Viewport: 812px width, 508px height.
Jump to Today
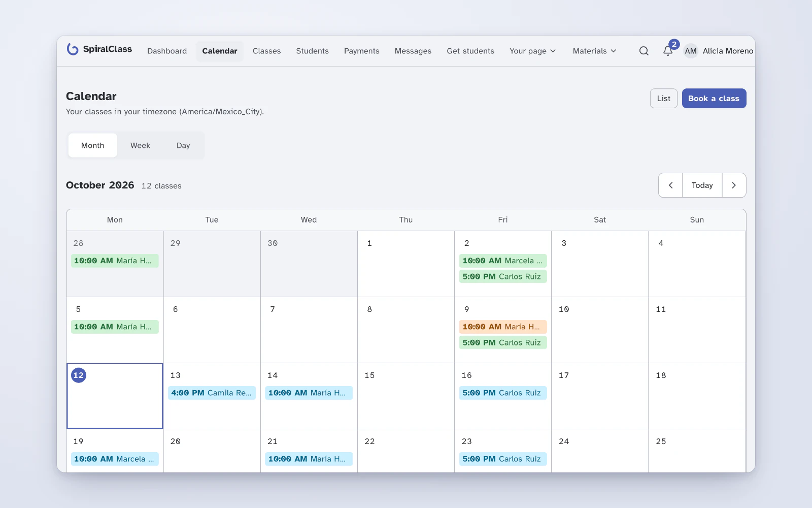coord(702,185)
